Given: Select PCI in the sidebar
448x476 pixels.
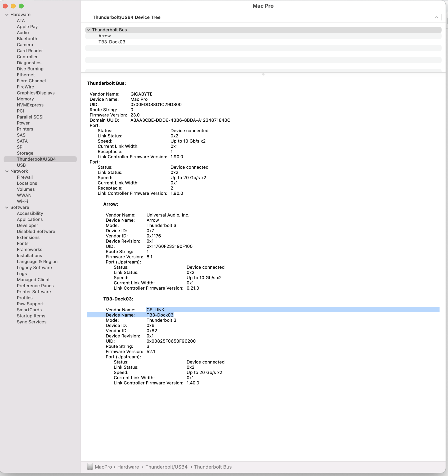Looking at the screenshot, I should (20, 111).
